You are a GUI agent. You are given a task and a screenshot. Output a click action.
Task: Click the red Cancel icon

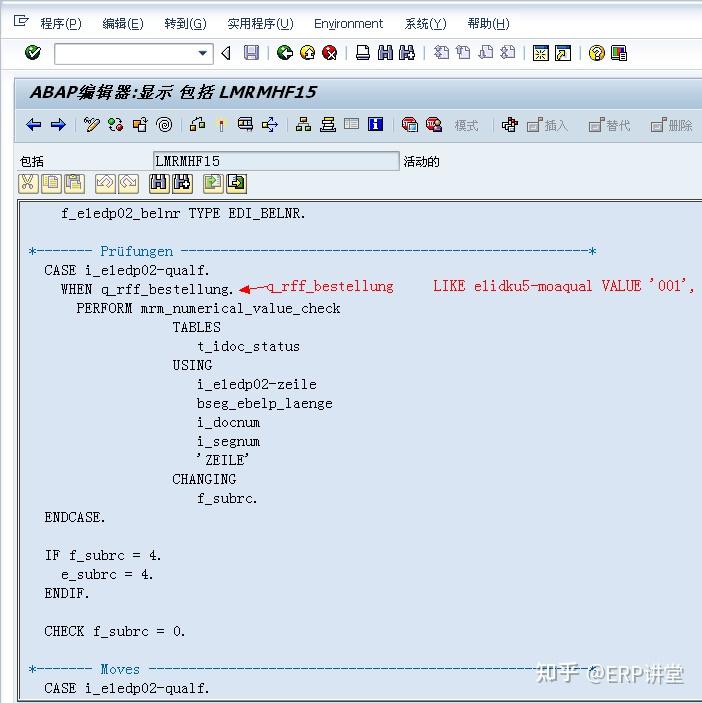click(330, 53)
